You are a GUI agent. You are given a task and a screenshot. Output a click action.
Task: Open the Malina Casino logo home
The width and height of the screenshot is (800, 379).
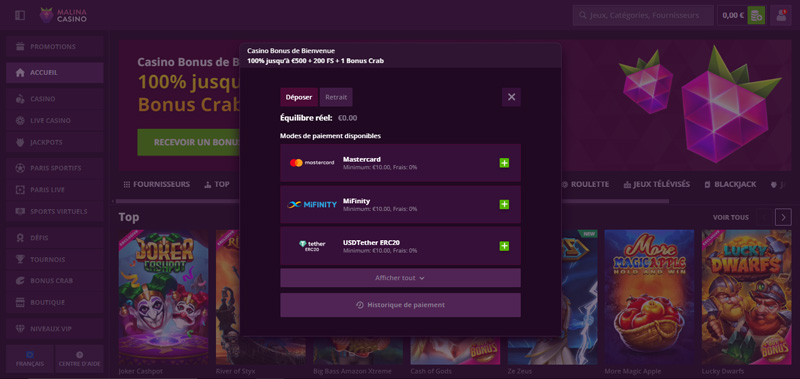click(x=64, y=15)
